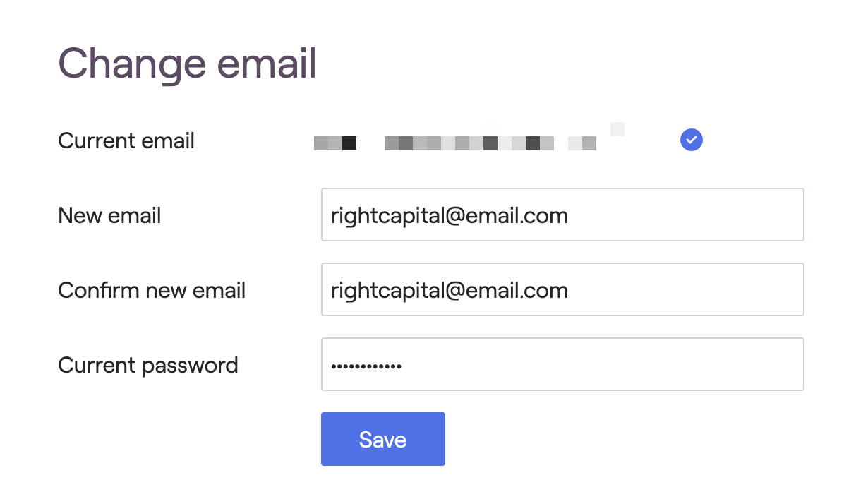
Task: Click the Save button
Action: (x=383, y=439)
